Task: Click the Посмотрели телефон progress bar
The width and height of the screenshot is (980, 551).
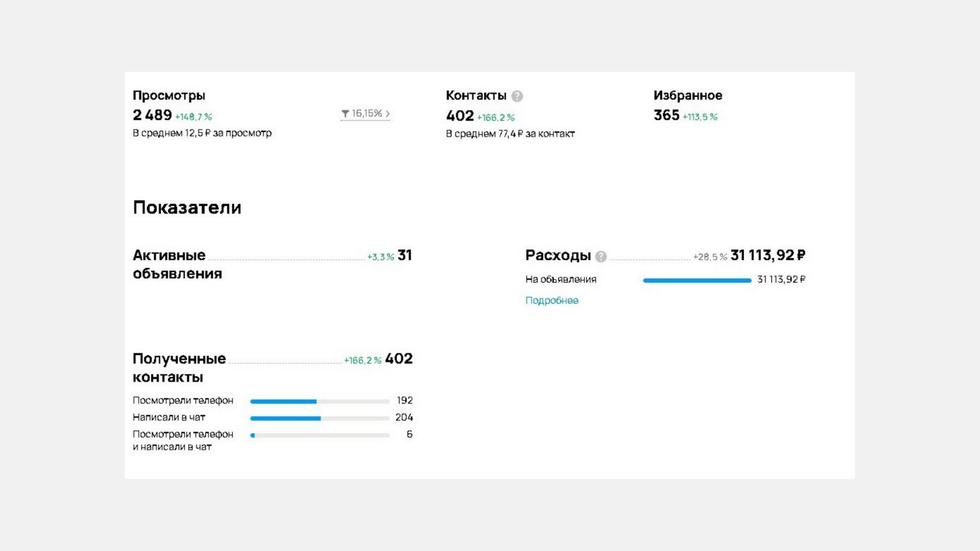Action: [320, 402]
